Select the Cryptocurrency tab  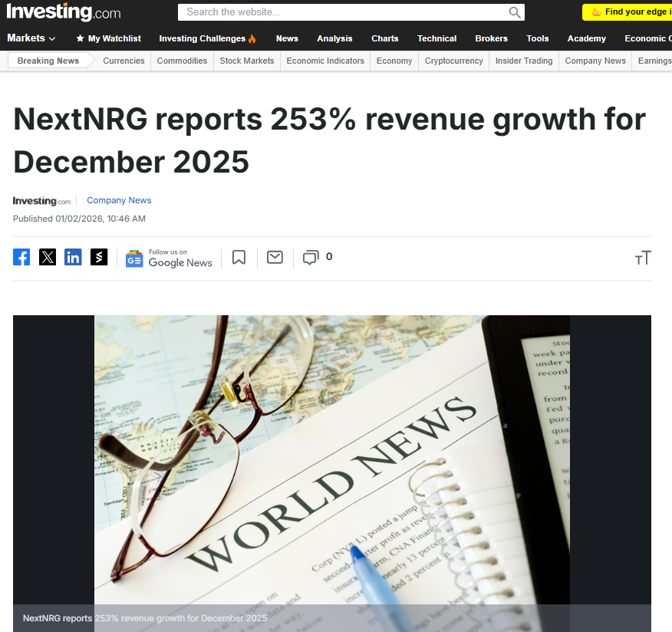[454, 61]
